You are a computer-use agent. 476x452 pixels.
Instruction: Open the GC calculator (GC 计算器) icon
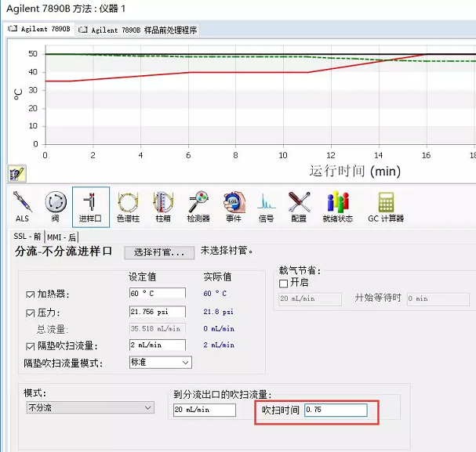point(386,207)
